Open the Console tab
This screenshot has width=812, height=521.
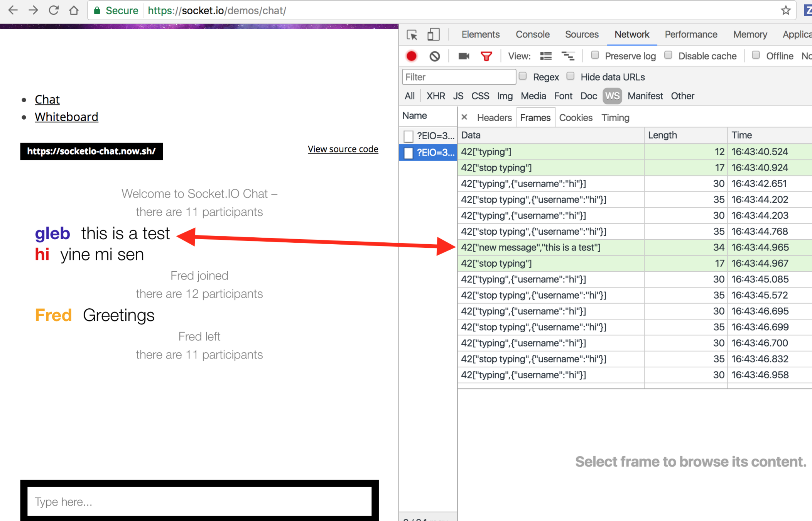tap(532, 35)
